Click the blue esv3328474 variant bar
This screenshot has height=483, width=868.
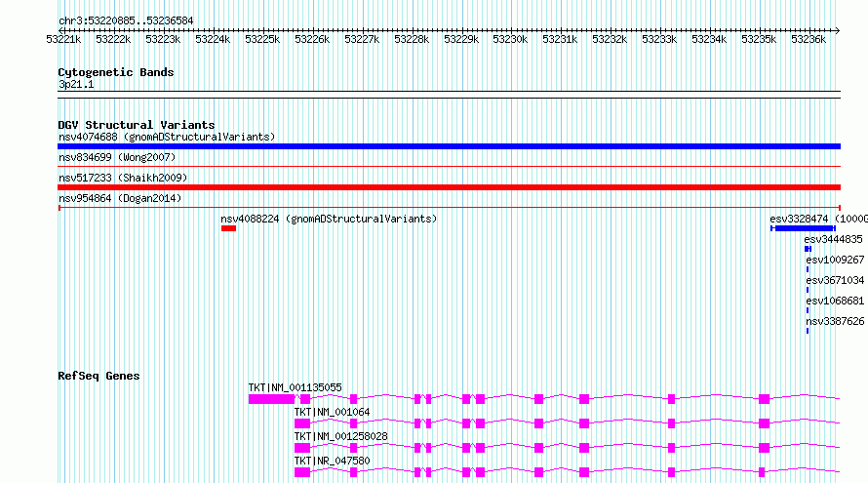click(805, 228)
